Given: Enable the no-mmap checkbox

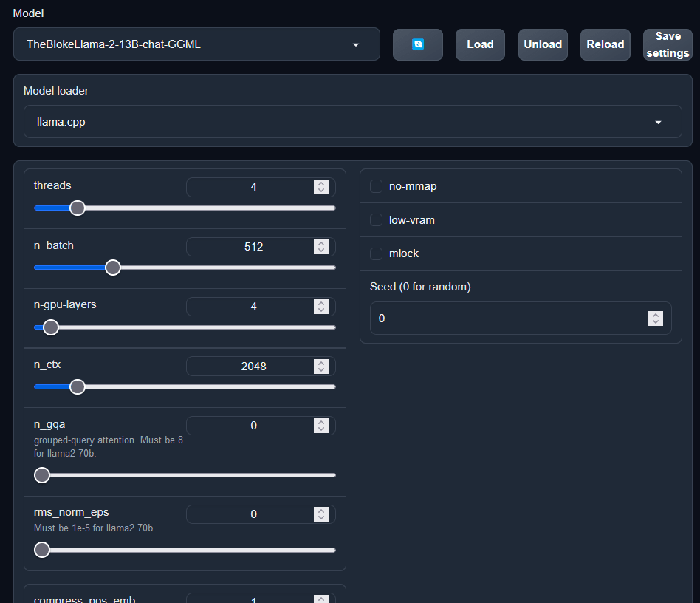Looking at the screenshot, I should point(376,186).
